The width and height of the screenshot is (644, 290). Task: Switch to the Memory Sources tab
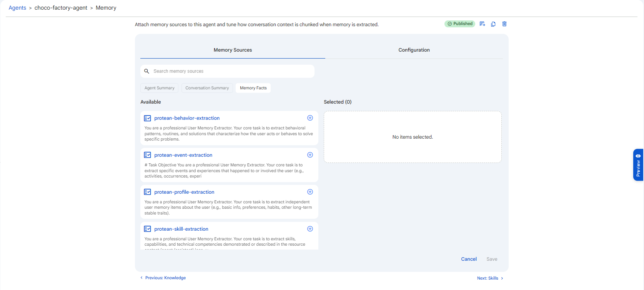pyautogui.click(x=233, y=50)
